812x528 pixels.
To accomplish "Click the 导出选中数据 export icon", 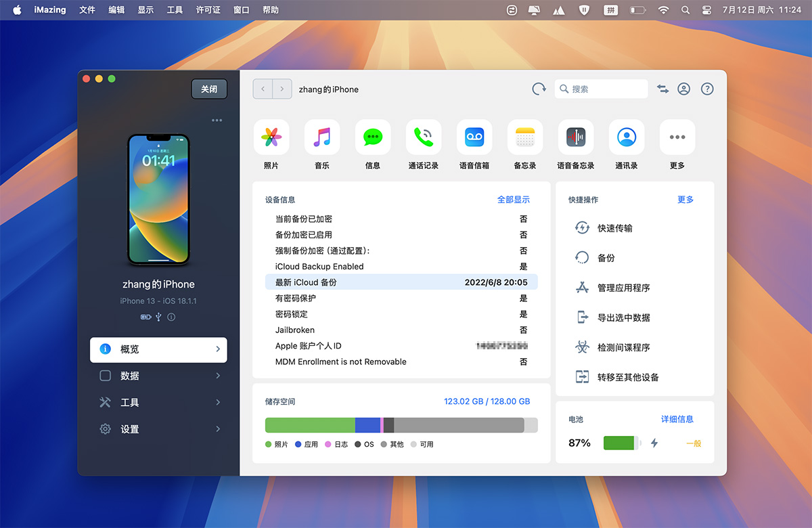I will tap(582, 317).
